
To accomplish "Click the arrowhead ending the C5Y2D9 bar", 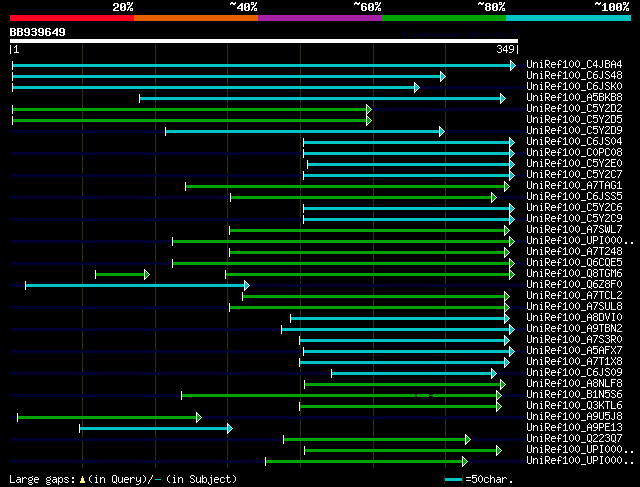I will [442, 131].
